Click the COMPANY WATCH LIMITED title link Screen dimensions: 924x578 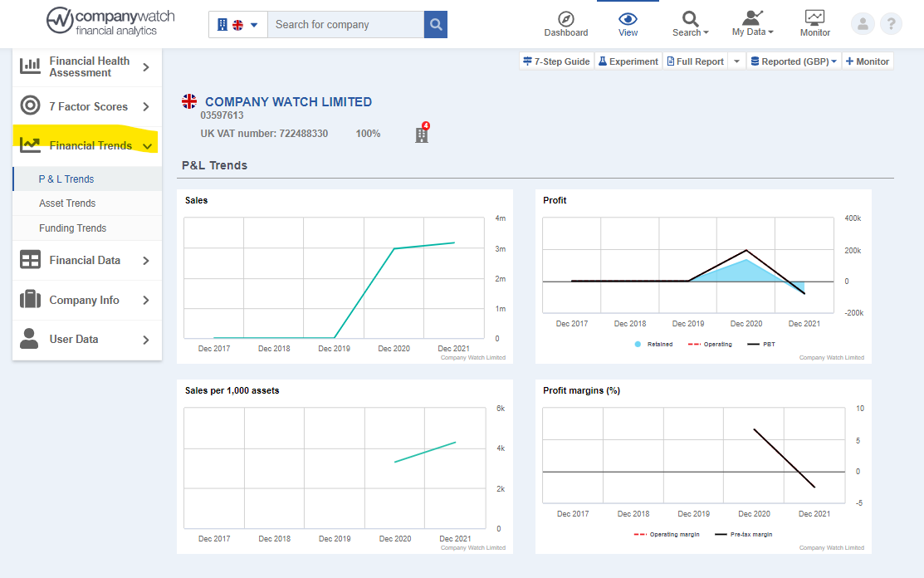coord(288,102)
